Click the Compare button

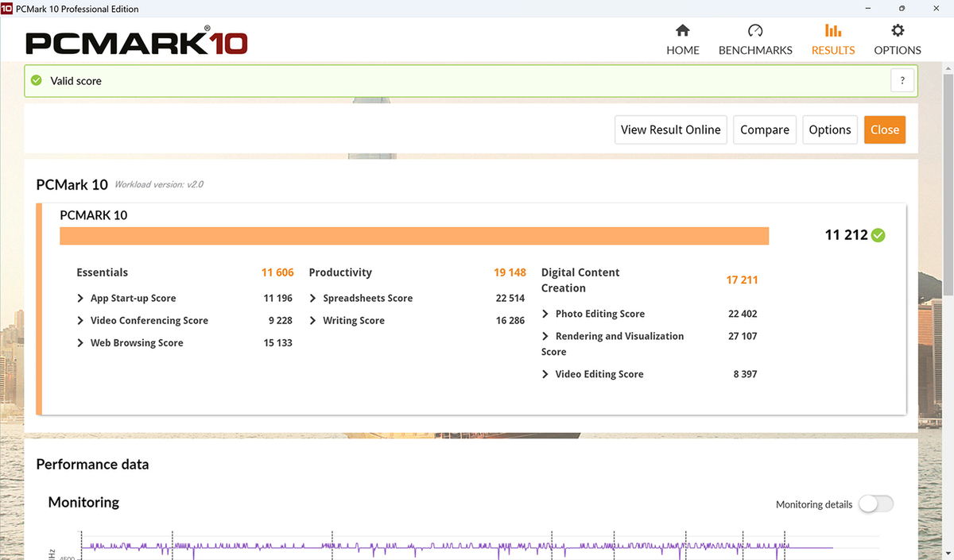[x=765, y=129]
